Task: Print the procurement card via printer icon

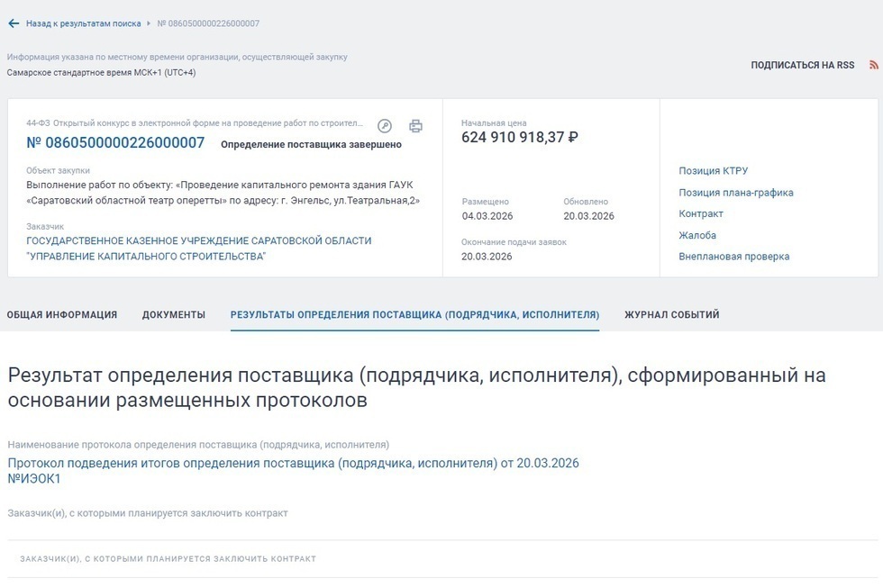Action: (415, 126)
